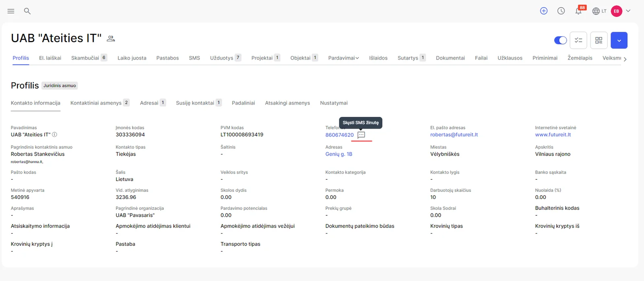Click contact type value Tiekėjas
The width and height of the screenshot is (644, 281).
click(x=126, y=154)
